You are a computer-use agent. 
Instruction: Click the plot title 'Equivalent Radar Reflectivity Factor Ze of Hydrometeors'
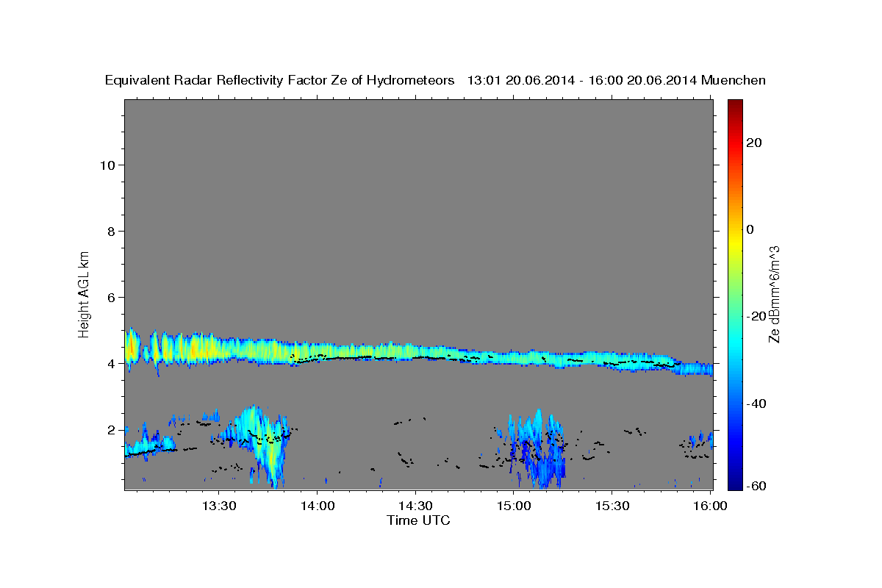click(280, 81)
